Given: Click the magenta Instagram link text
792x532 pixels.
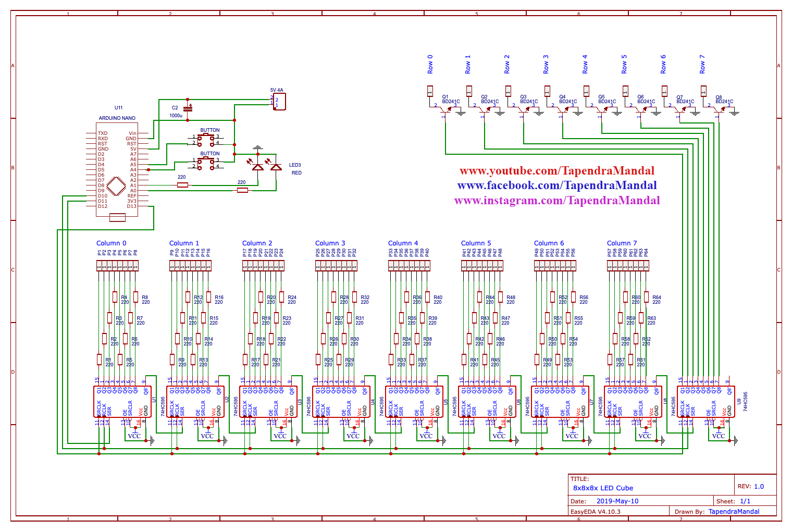Looking at the screenshot, I should click(556, 201).
